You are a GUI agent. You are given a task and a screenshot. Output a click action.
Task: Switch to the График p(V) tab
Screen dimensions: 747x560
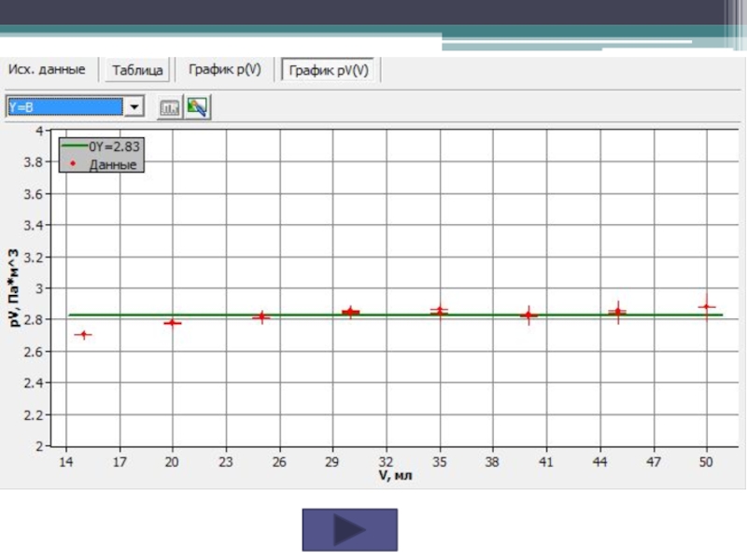[x=224, y=70]
